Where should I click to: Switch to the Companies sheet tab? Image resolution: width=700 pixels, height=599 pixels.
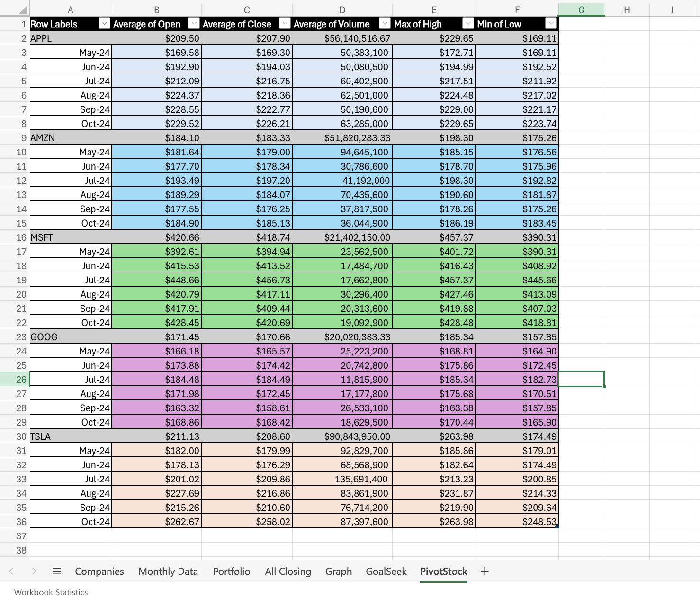99,572
